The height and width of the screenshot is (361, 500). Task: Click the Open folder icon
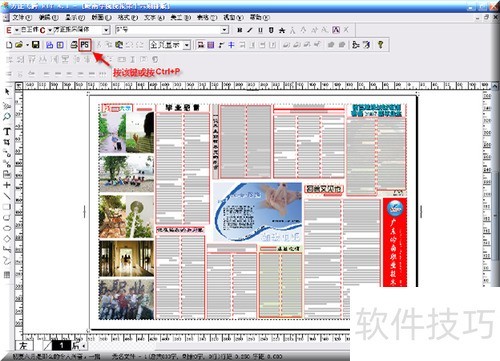click(19, 45)
